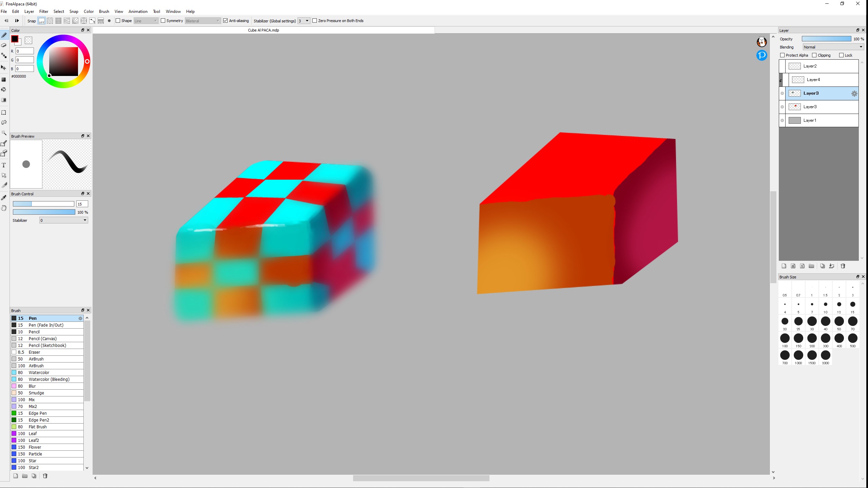The height and width of the screenshot is (488, 868).
Task: Select the Eyedropper tool
Action: 4,198
